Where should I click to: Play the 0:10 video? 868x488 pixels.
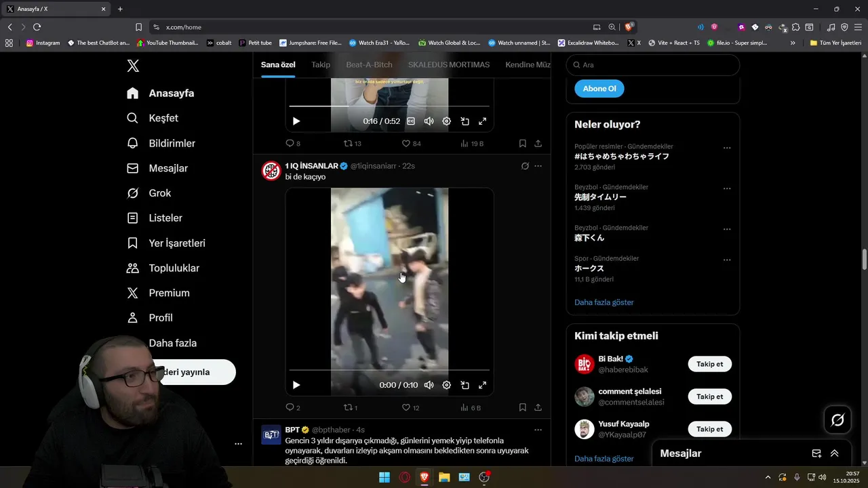tap(296, 385)
